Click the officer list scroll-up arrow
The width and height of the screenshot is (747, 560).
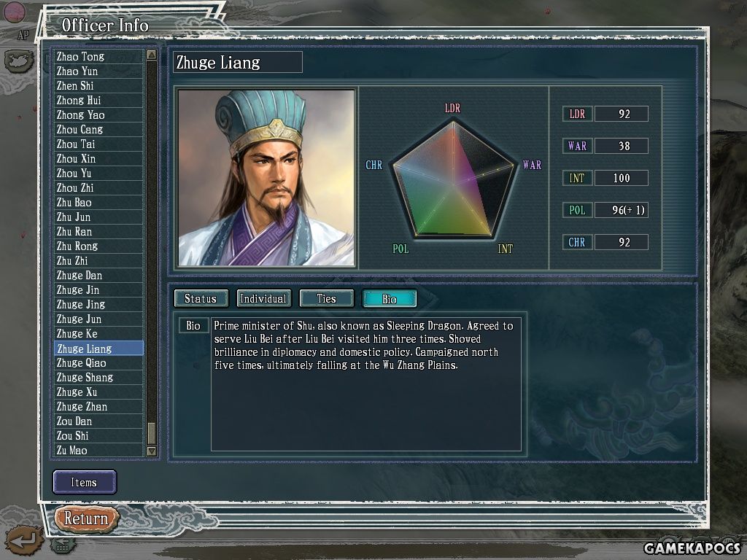pyautogui.click(x=152, y=55)
